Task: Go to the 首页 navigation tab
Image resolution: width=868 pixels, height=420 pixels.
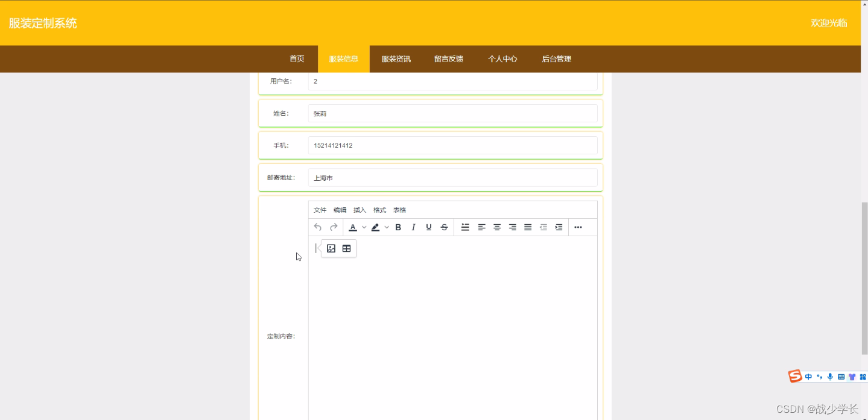Action: pyautogui.click(x=297, y=59)
